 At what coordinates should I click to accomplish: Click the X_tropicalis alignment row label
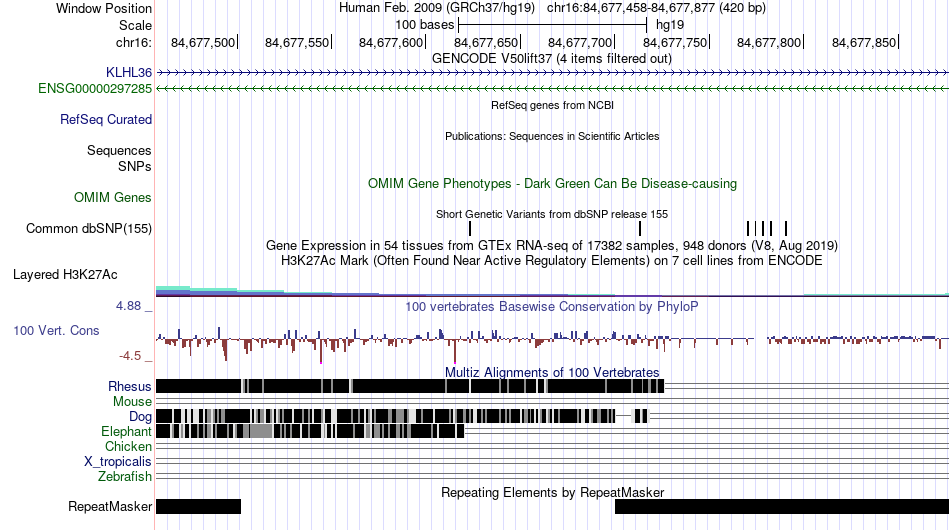(118, 462)
